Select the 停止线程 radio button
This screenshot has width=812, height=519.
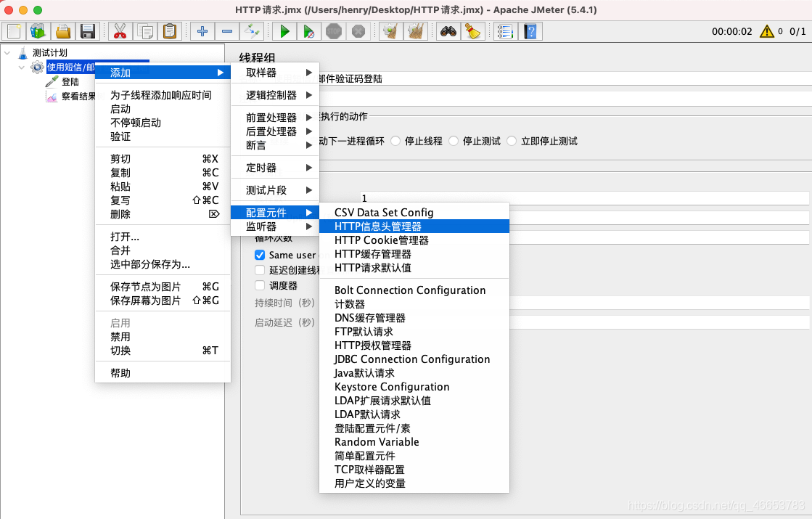[x=395, y=141]
